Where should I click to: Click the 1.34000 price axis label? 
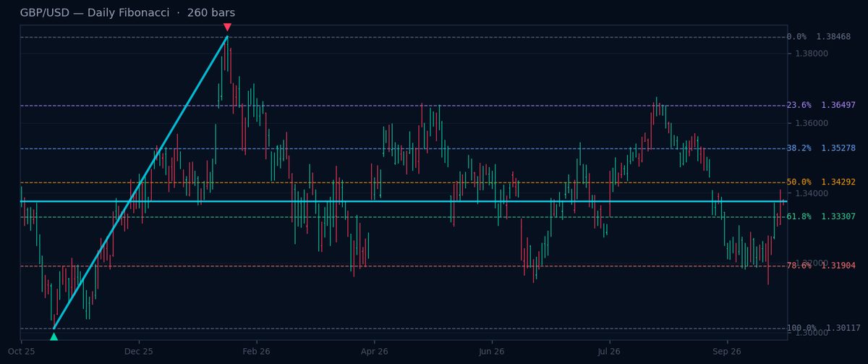click(x=812, y=193)
